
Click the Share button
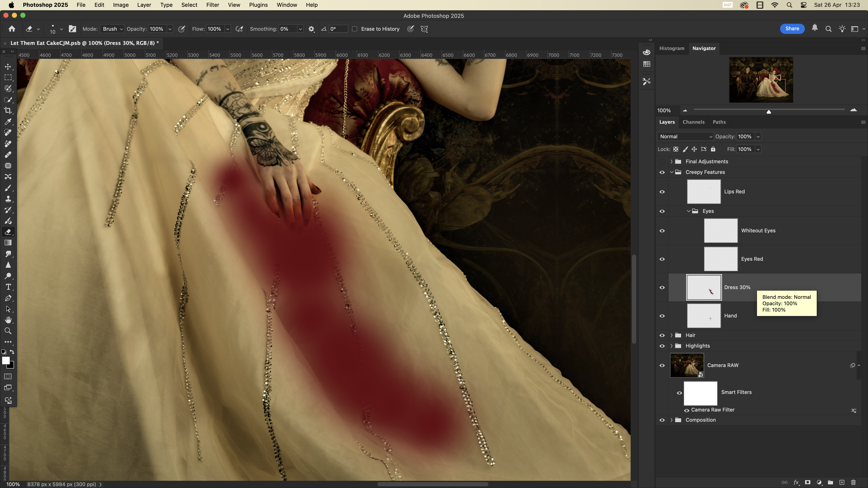coord(792,29)
